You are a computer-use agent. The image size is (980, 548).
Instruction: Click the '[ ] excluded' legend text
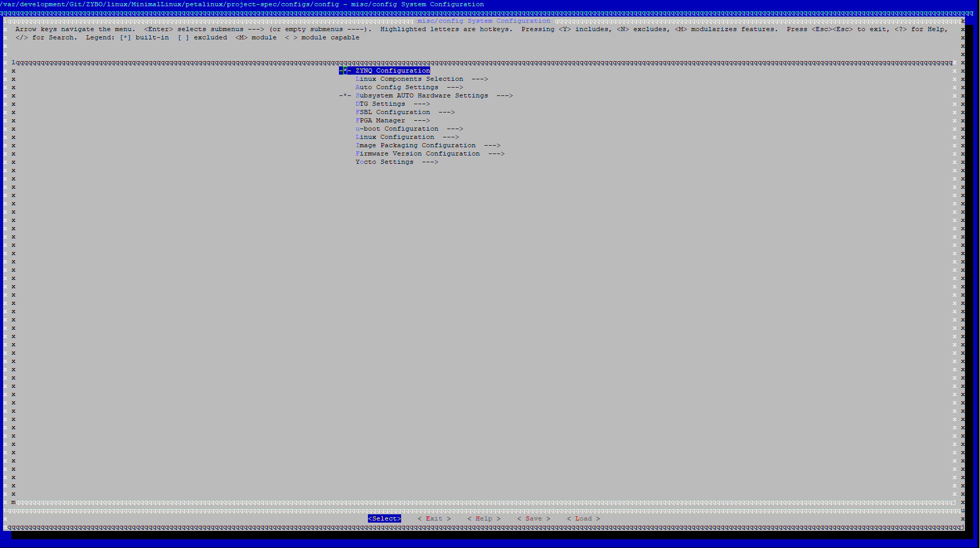tap(202, 37)
